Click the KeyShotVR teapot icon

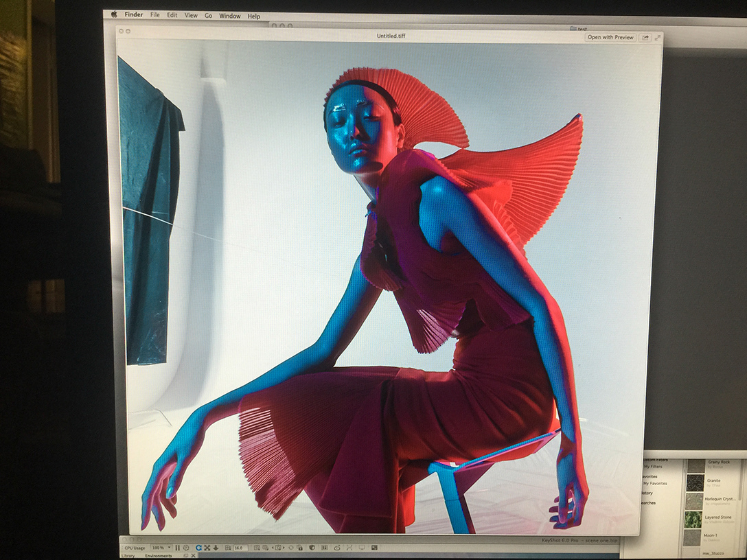[337, 548]
